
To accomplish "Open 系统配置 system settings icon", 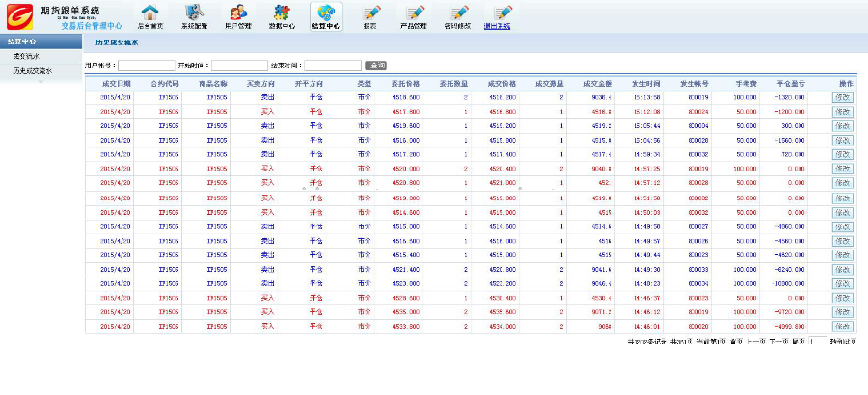I will 193,15.
